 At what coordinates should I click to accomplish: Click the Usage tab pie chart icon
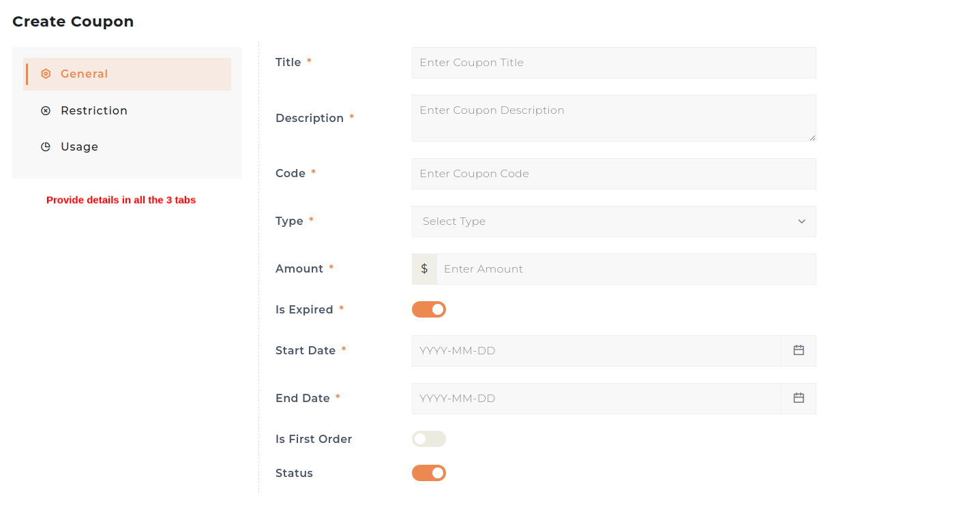46,147
